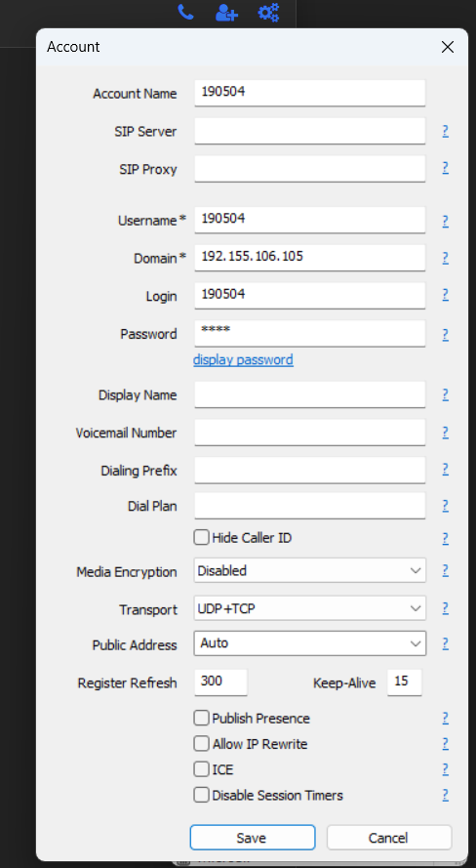Open help link beside SIP Server
476x868 pixels.
pos(445,131)
